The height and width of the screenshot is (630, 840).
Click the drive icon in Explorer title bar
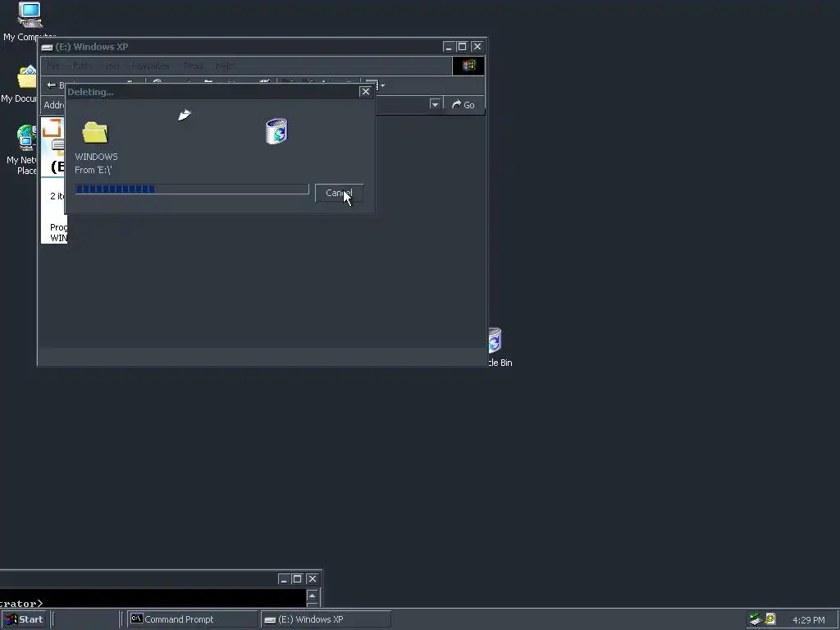(x=47, y=47)
